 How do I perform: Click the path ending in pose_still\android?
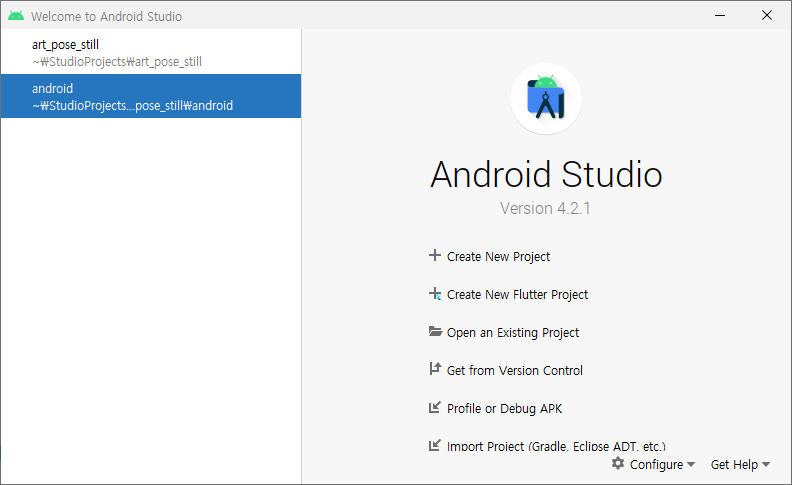click(132, 106)
